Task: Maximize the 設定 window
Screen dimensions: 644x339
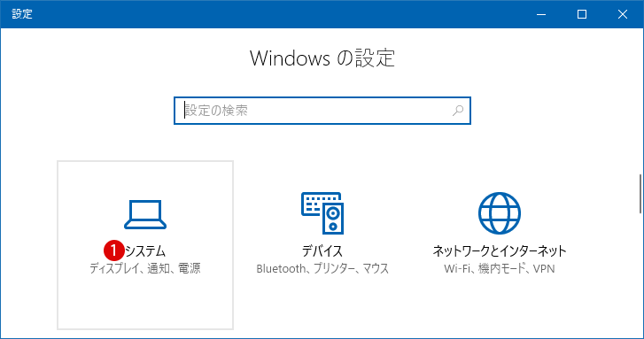Action: (x=582, y=14)
